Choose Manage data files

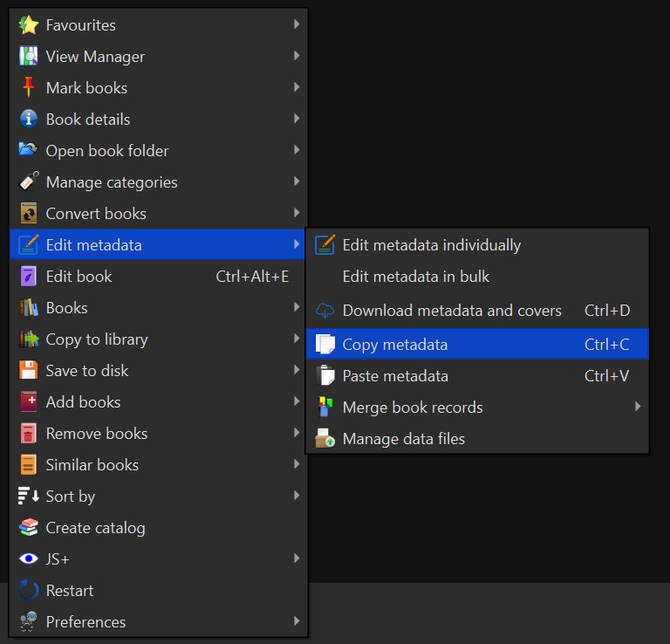pos(403,439)
